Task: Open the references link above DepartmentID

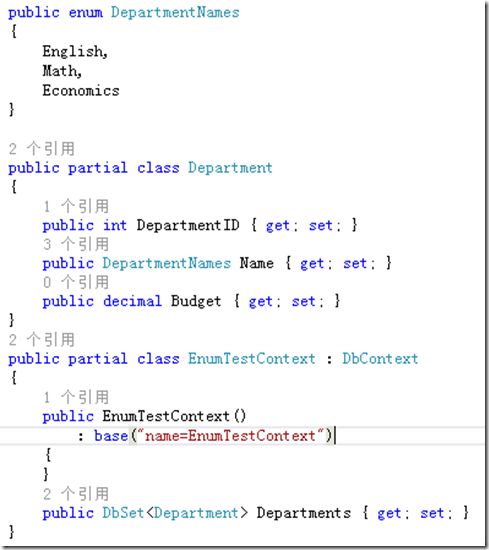Action: pos(76,206)
